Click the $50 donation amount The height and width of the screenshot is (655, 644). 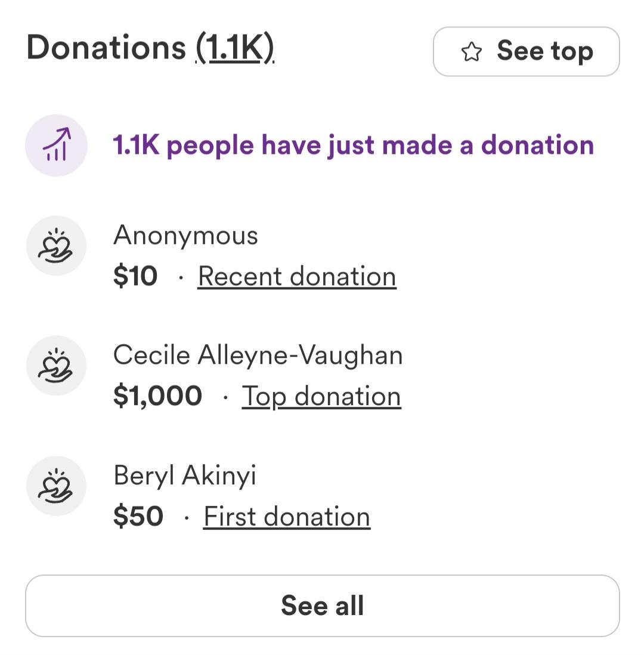[138, 517]
